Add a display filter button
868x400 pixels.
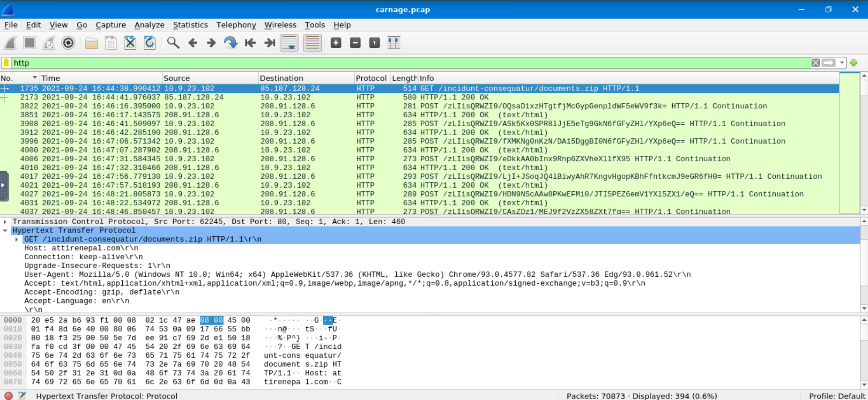point(854,63)
